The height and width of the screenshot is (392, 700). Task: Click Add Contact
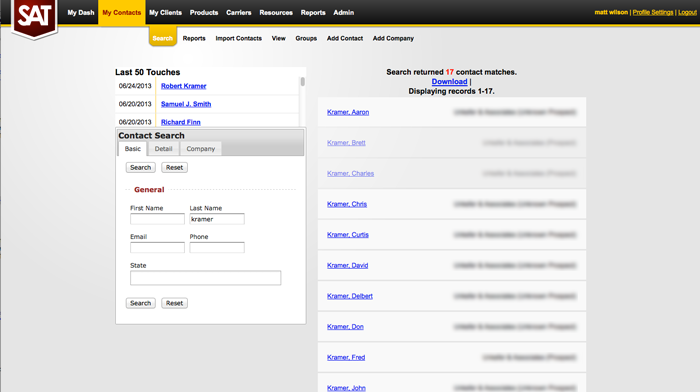pos(345,38)
